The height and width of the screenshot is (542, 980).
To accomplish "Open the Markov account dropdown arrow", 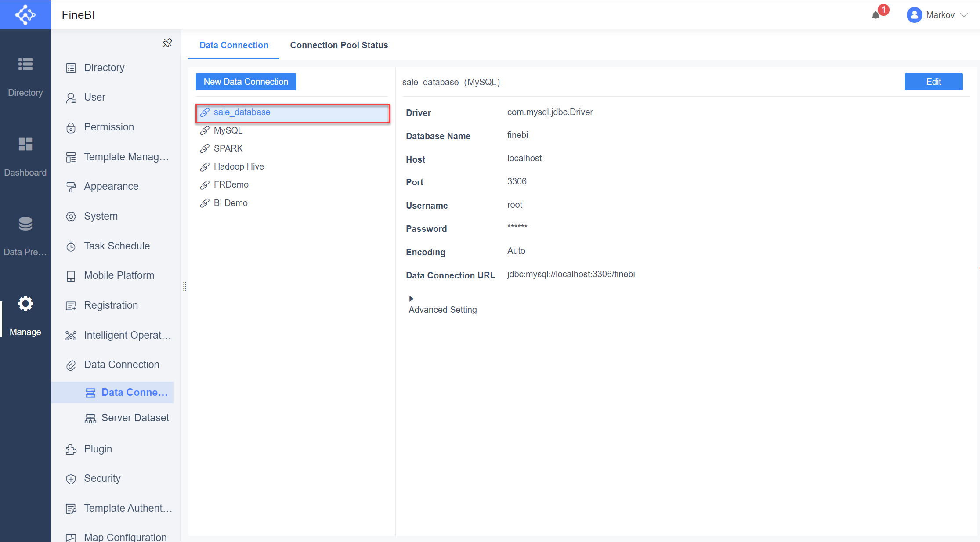I will point(964,15).
